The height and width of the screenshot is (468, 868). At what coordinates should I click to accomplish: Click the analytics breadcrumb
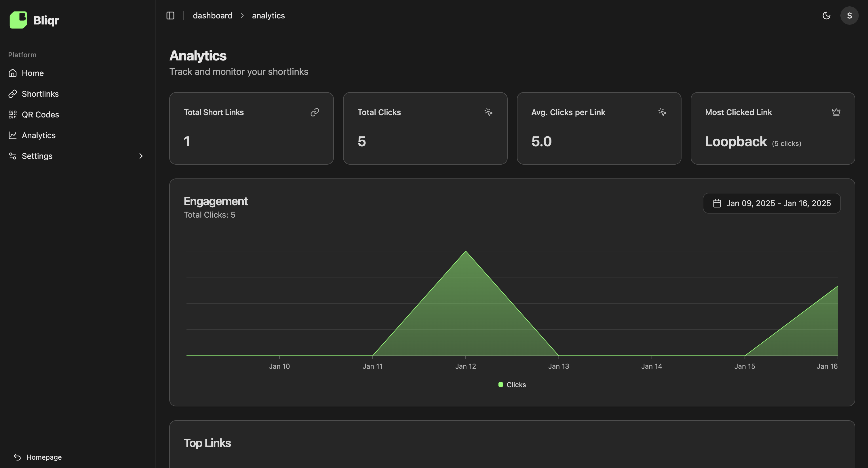(268, 16)
